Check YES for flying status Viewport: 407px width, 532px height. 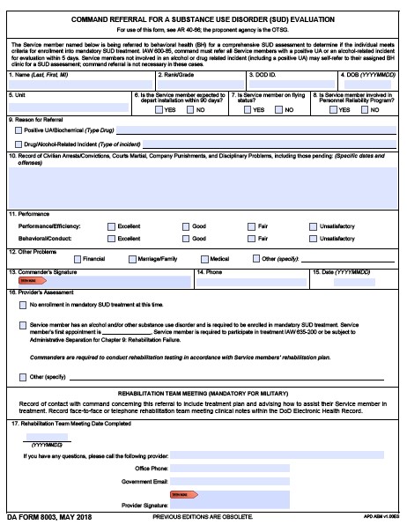pyautogui.click(x=248, y=109)
